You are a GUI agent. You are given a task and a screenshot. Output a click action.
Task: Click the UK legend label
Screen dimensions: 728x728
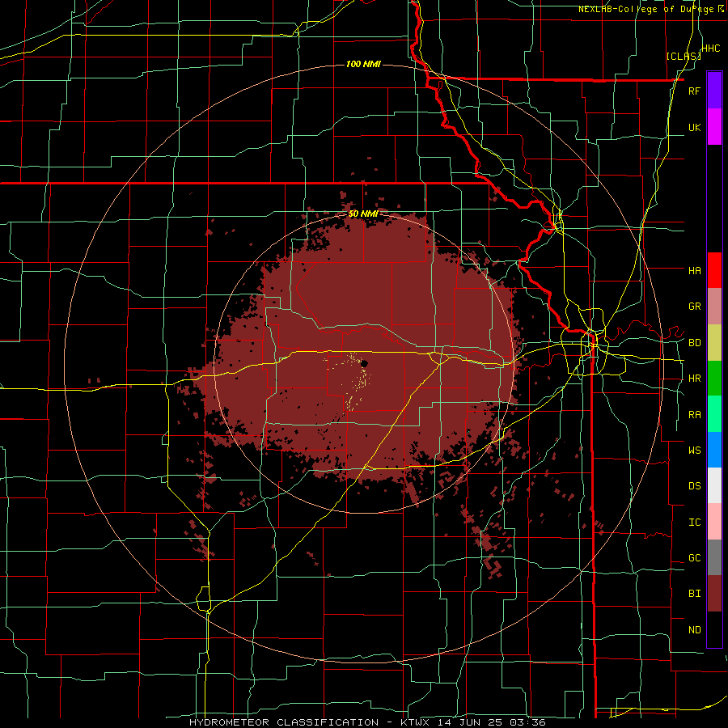(x=694, y=127)
